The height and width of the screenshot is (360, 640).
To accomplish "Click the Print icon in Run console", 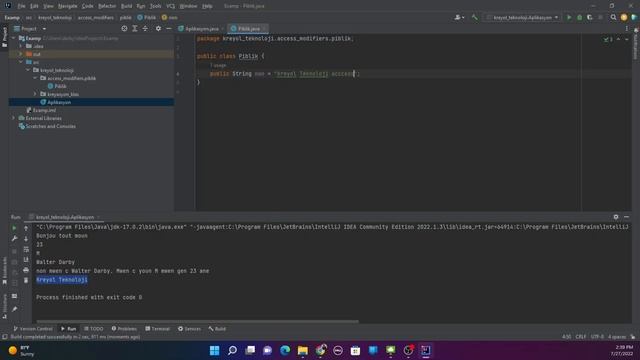I will click(x=26, y=270).
